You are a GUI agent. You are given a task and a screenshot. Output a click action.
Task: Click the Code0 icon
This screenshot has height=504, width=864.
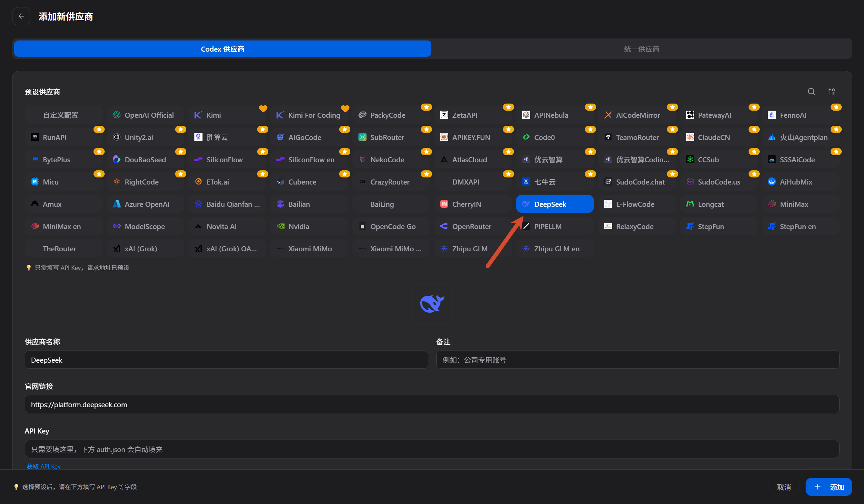pyautogui.click(x=526, y=137)
